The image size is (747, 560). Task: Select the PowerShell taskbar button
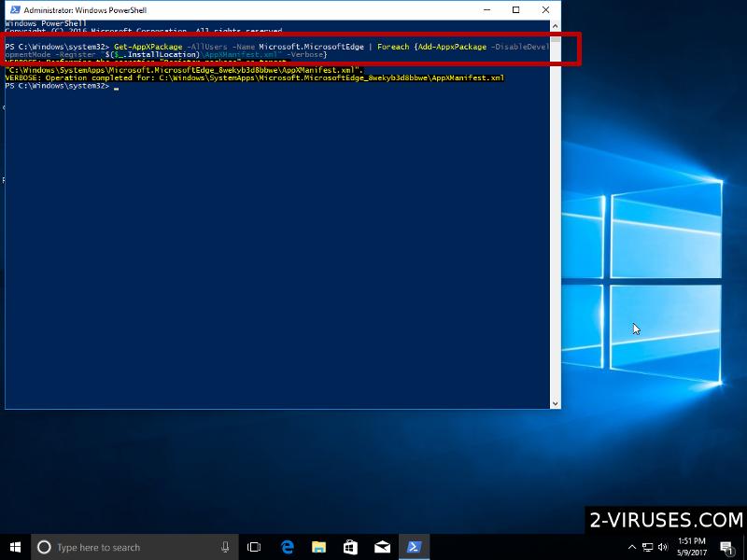click(414, 547)
